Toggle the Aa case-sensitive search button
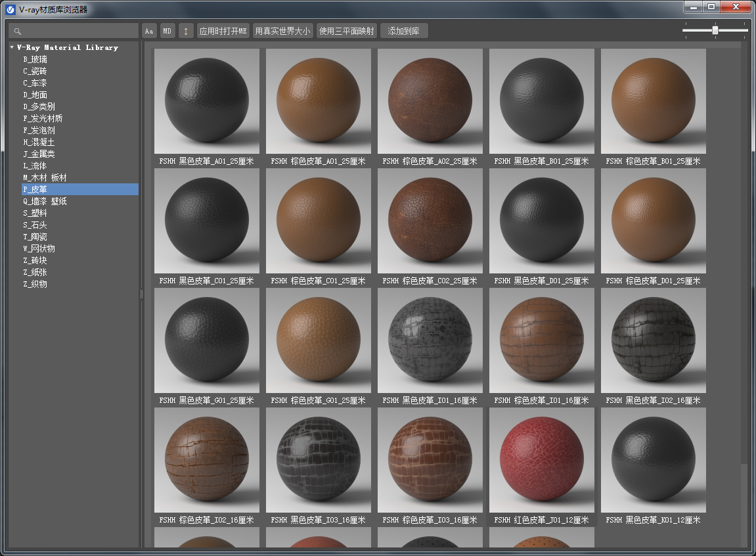Viewport: 756px width, 556px height. click(149, 32)
